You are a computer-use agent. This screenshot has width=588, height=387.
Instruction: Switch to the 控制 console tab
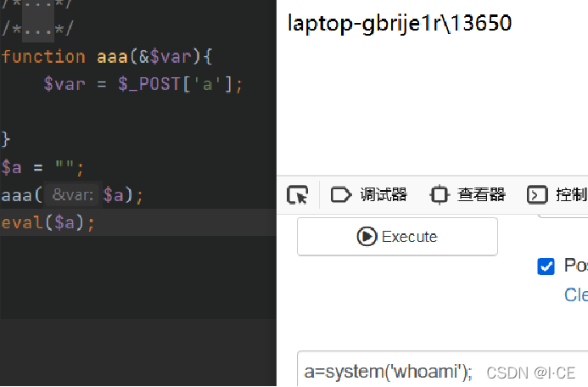tap(557, 195)
